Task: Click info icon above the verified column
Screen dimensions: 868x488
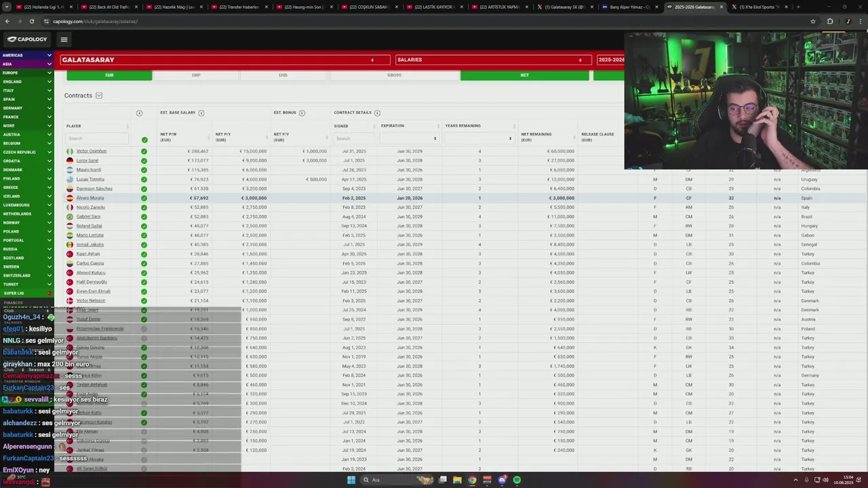Action: coord(139,113)
